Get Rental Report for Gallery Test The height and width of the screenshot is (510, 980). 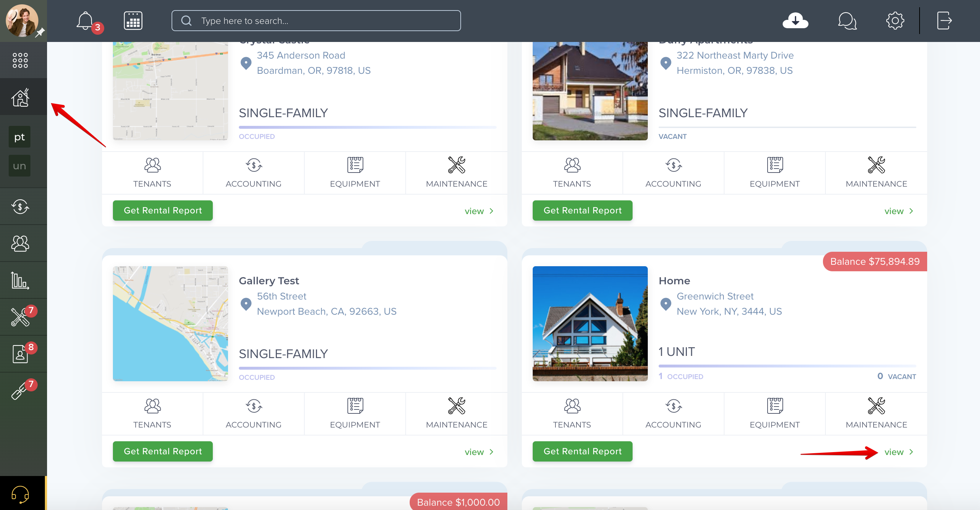[x=163, y=451]
